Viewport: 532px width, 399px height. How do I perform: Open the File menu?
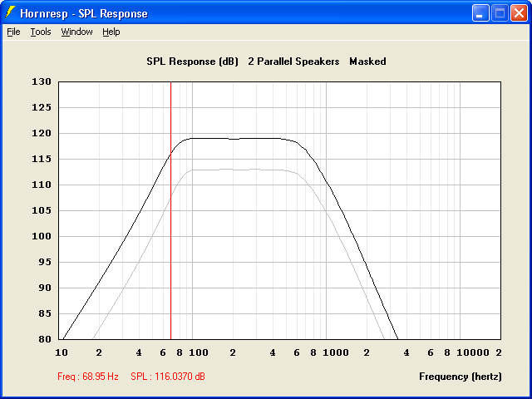tap(13, 32)
